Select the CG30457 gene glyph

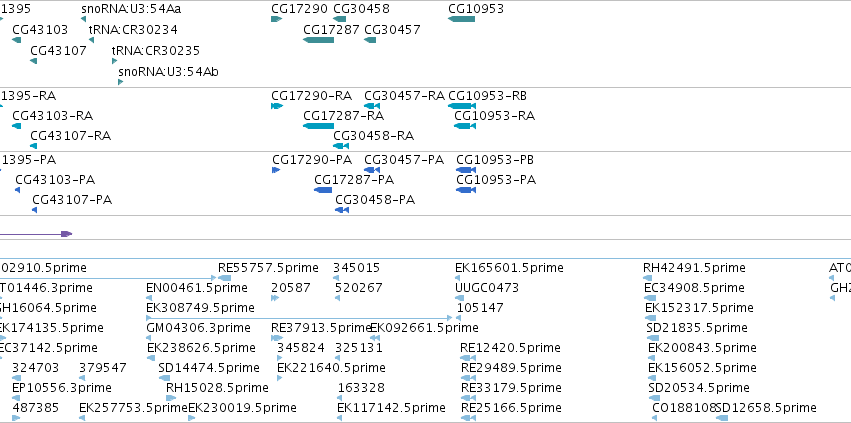pos(370,40)
